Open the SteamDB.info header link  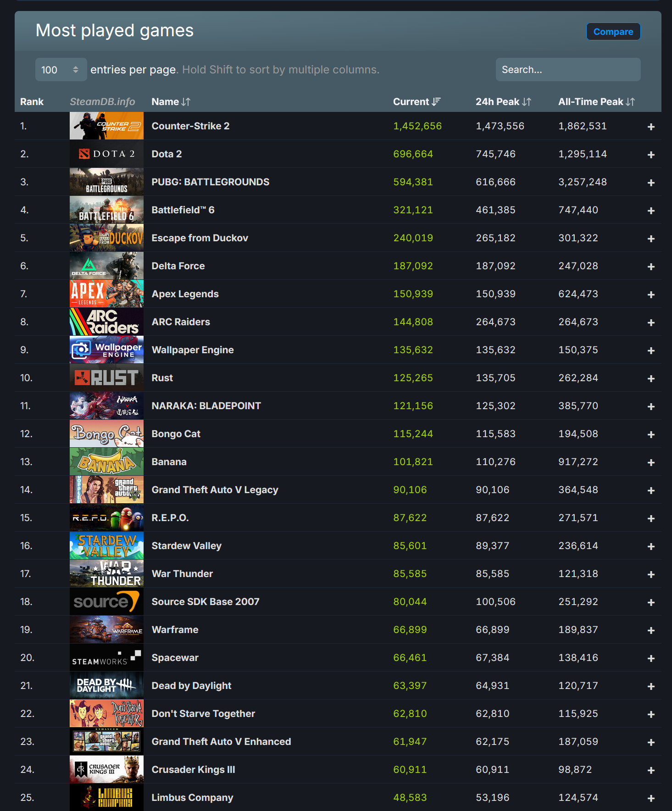[102, 102]
